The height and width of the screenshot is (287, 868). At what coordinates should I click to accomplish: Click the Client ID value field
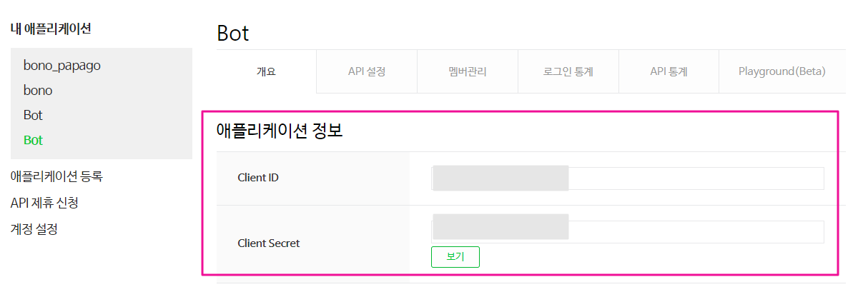coord(627,178)
